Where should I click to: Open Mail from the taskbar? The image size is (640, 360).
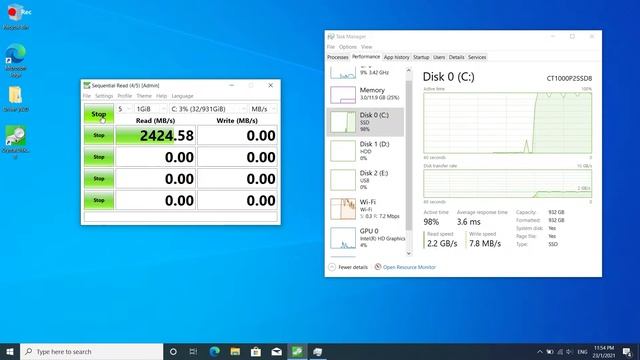(x=276, y=351)
